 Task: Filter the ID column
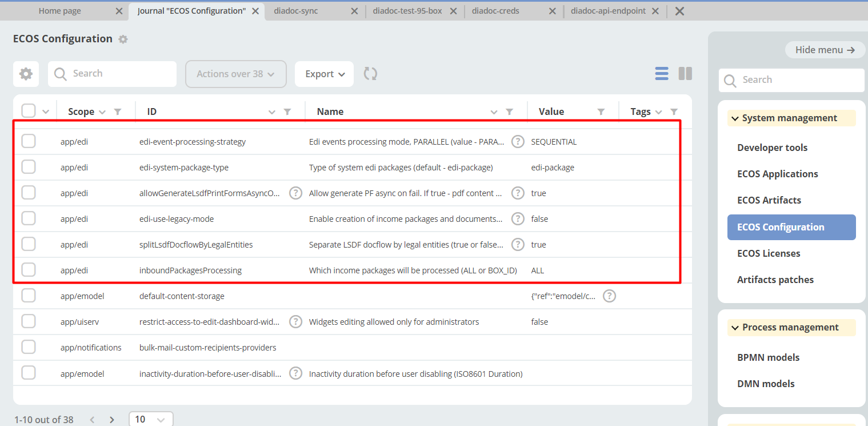[287, 112]
